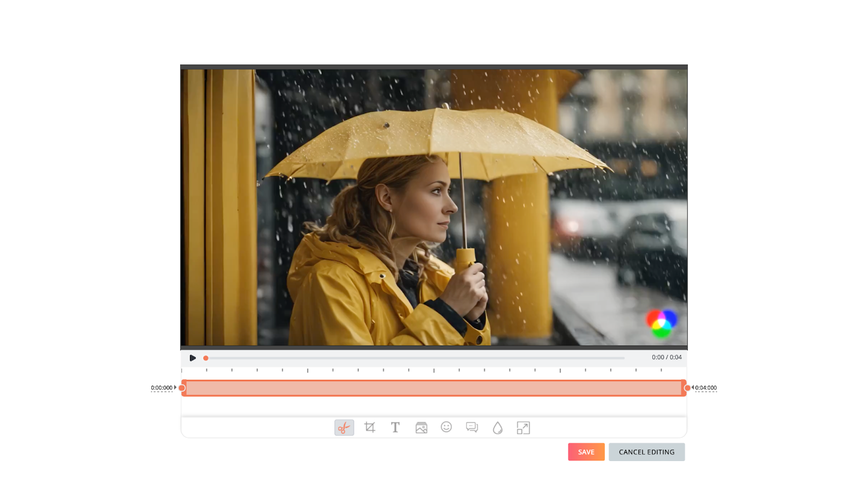Click the right trim handle
This screenshot has height=492, width=868.
(686, 388)
